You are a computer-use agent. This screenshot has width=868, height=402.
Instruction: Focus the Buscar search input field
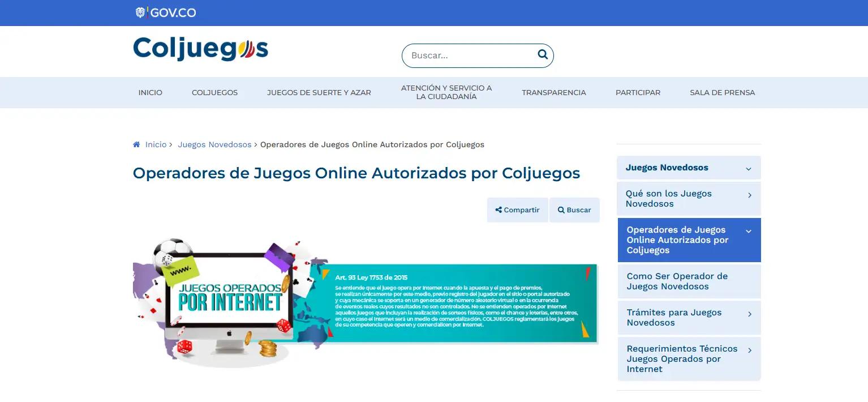tap(478, 55)
